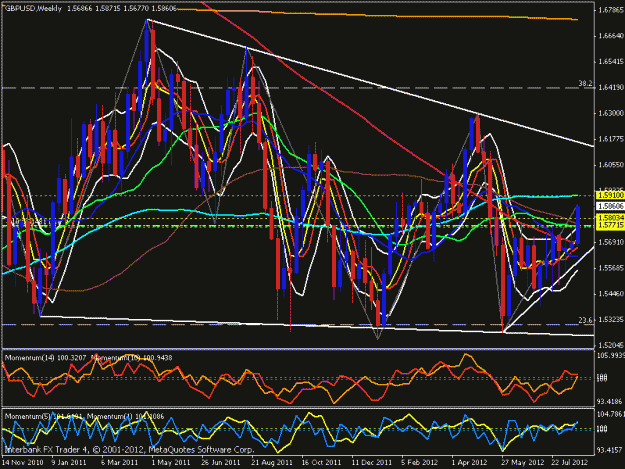Image resolution: width=625 pixels, height=469 pixels.
Task: Click the 23.6 Fibonacci level label
Action: coord(585,320)
